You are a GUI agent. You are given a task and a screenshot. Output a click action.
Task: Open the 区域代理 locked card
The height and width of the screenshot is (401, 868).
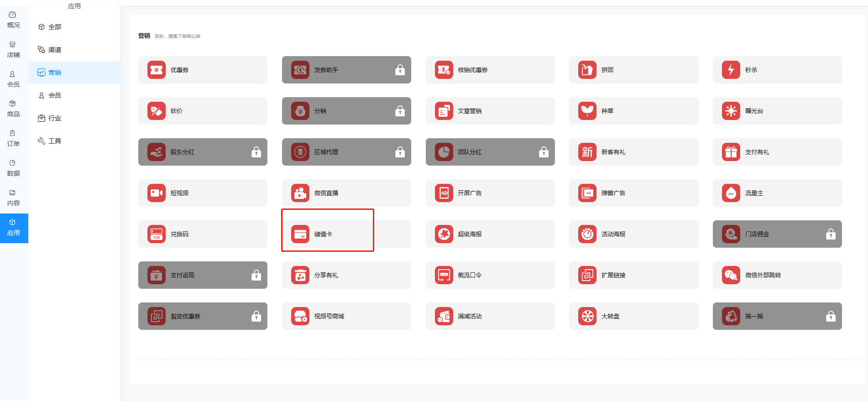(x=346, y=152)
